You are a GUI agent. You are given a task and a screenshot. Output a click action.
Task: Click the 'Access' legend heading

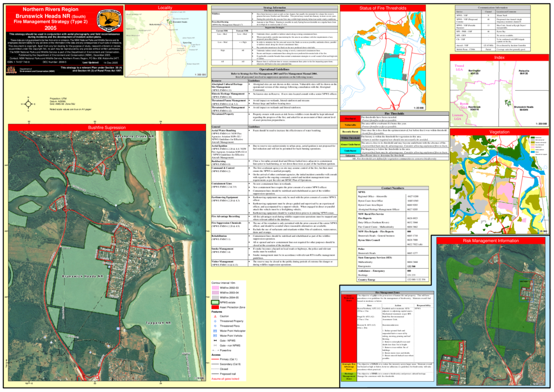click(x=216, y=355)
